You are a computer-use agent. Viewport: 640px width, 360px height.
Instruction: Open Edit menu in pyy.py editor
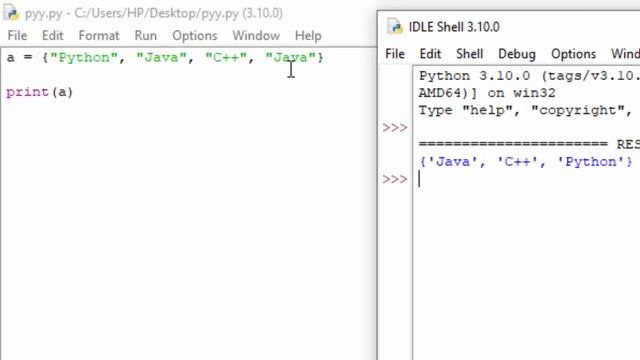pyautogui.click(x=53, y=36)
